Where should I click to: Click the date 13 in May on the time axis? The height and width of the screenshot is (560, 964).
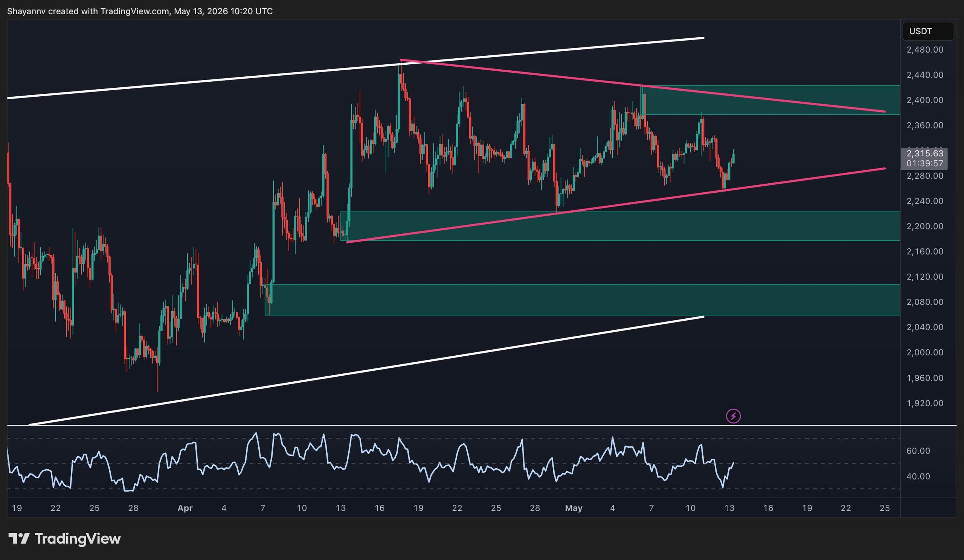point(729,508)
